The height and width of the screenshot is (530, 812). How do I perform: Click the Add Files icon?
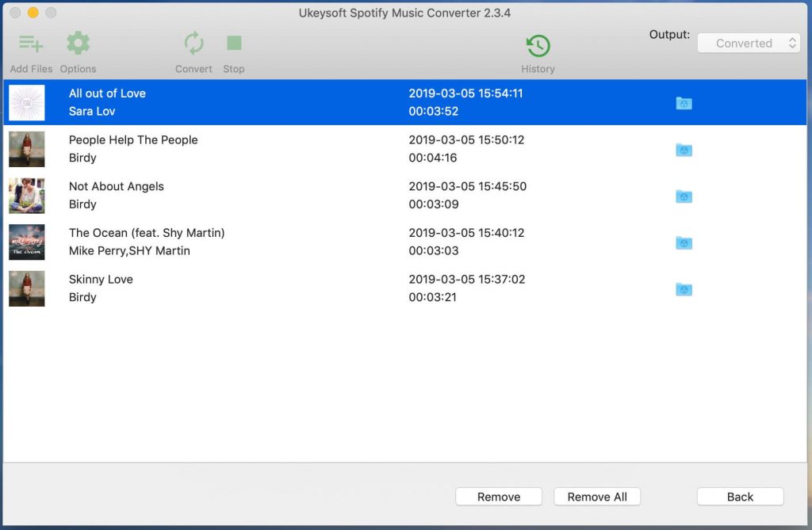(31, 44)
